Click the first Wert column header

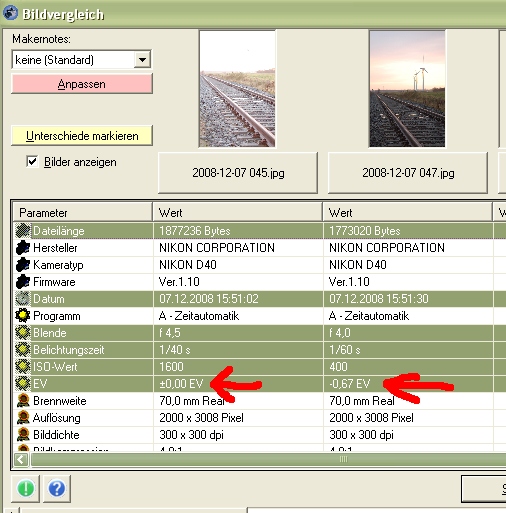(x=238, y=212)
